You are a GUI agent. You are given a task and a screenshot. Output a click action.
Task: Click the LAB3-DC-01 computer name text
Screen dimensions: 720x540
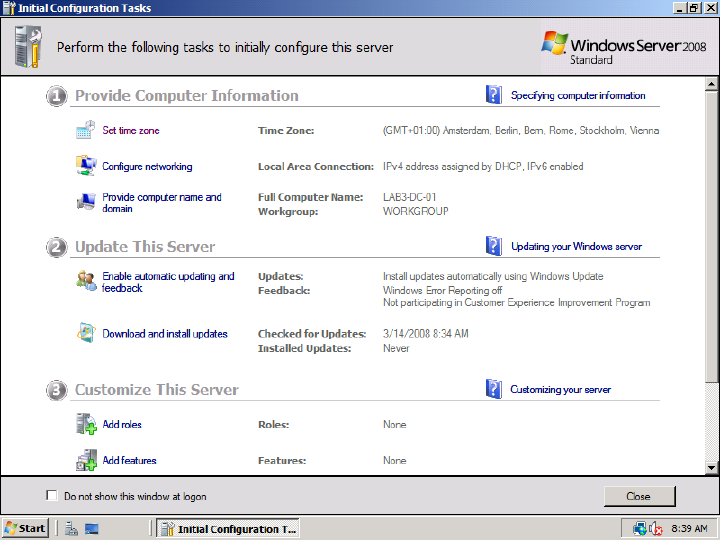pyautogui.click(x=410, y=197)
